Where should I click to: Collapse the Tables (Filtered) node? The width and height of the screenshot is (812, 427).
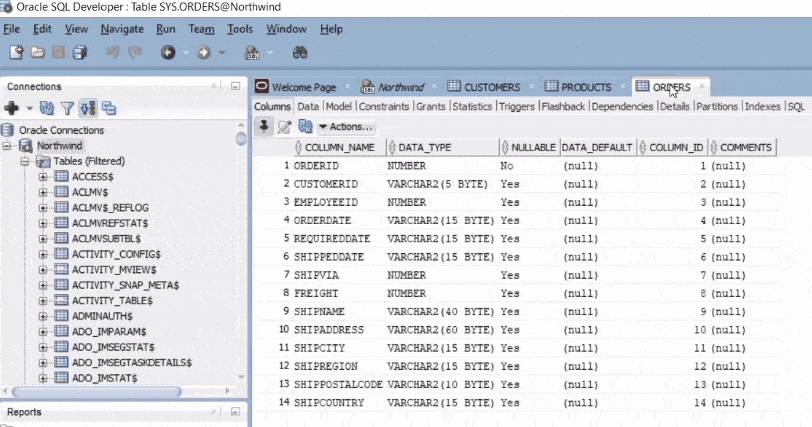25,161
